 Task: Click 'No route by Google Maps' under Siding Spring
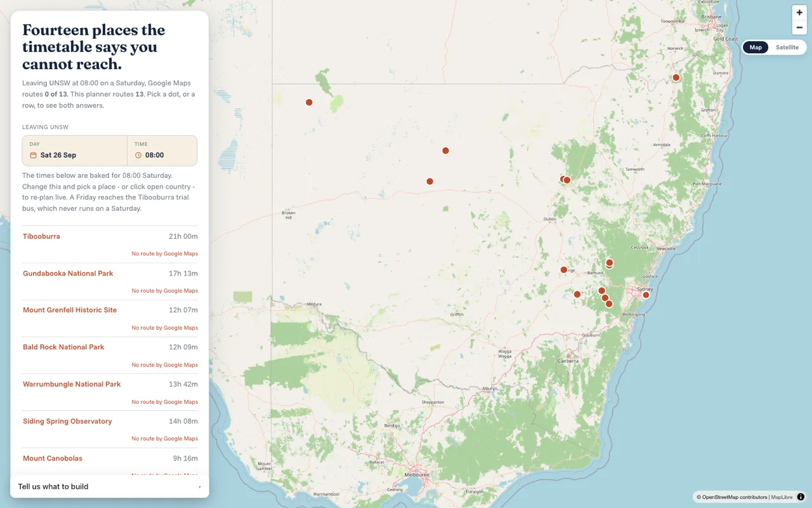click(x=165, y=439)
